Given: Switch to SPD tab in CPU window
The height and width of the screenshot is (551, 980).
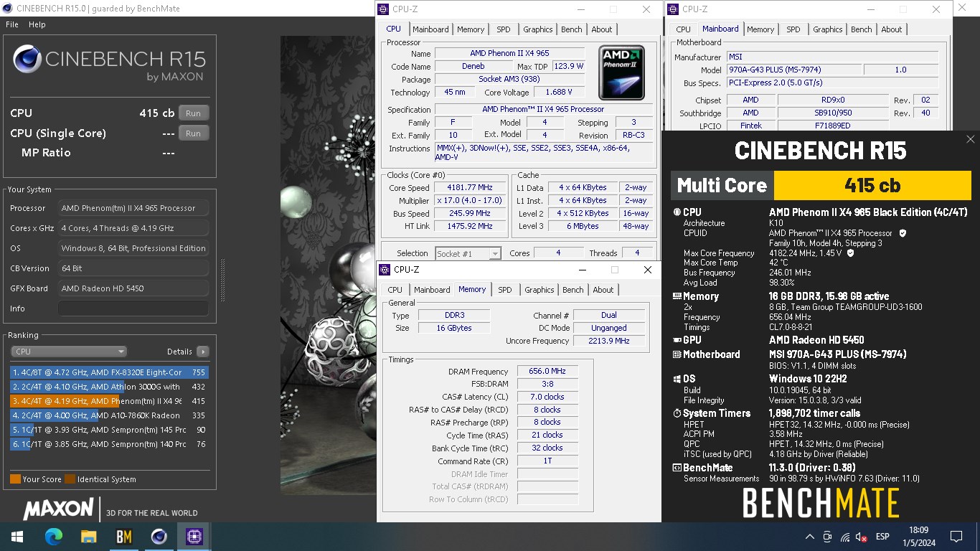Looking at the screenshot, I should (x=504, y=29).
